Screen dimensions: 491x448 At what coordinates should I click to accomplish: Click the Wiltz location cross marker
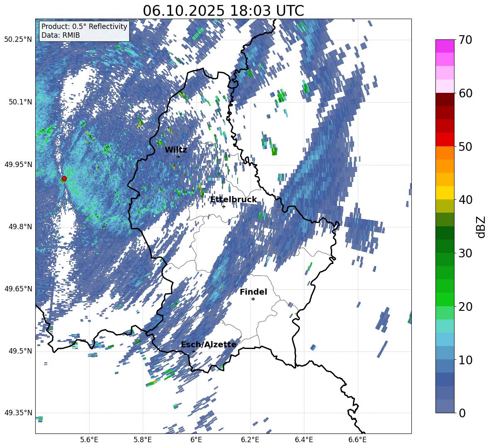point(178,157)
